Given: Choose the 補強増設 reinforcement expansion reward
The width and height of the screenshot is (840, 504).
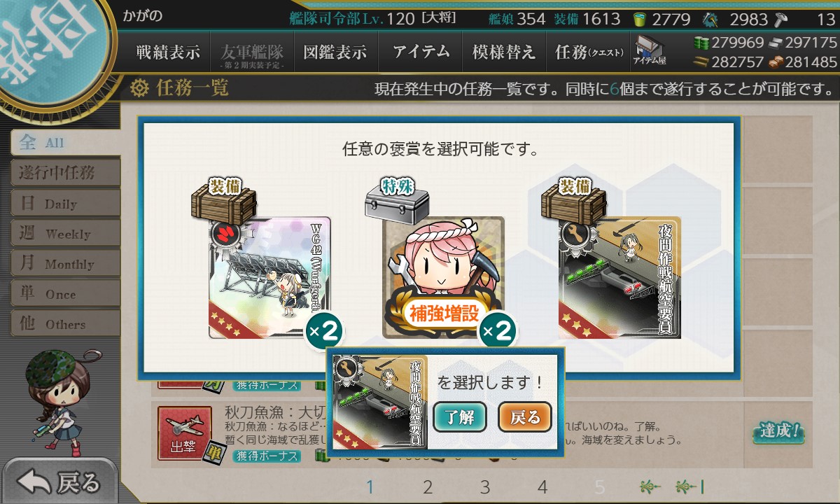Looking at the screenshot, I should 443,277.
